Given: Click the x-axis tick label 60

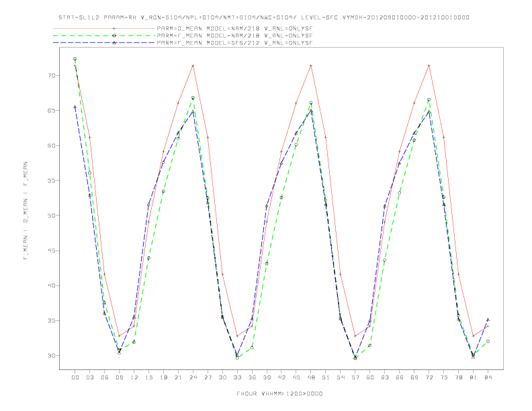Looking at the screenshot, I should click(370, 377).
